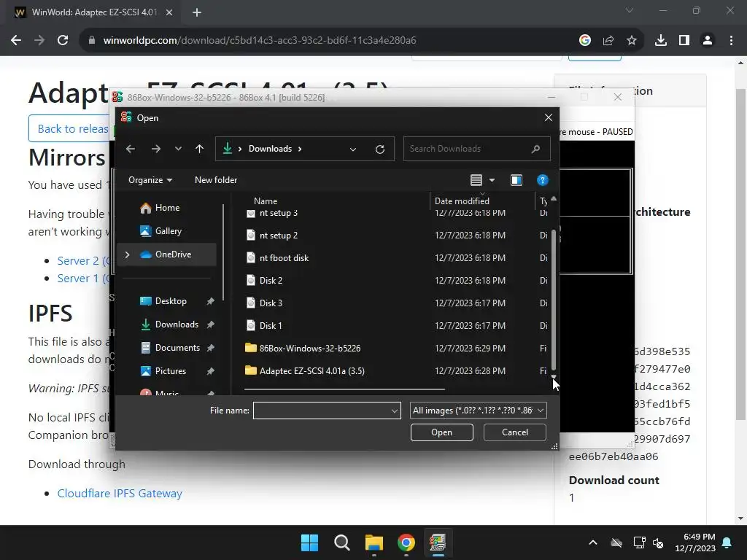Open Chrome downloads icon

661,41
